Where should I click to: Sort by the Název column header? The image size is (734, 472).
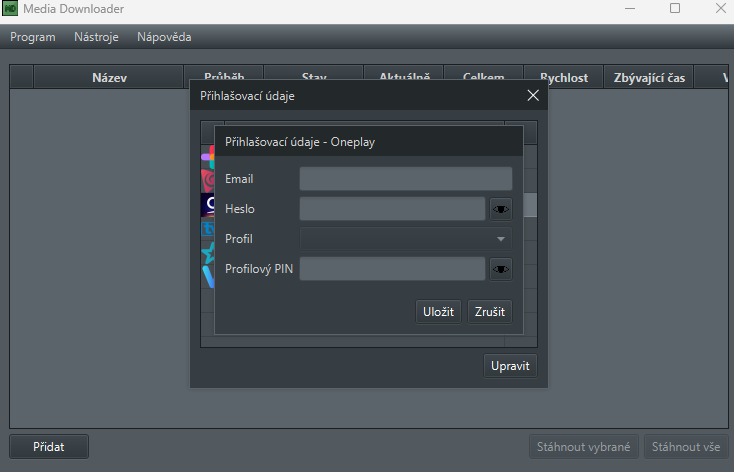click(x=109, y=78)
